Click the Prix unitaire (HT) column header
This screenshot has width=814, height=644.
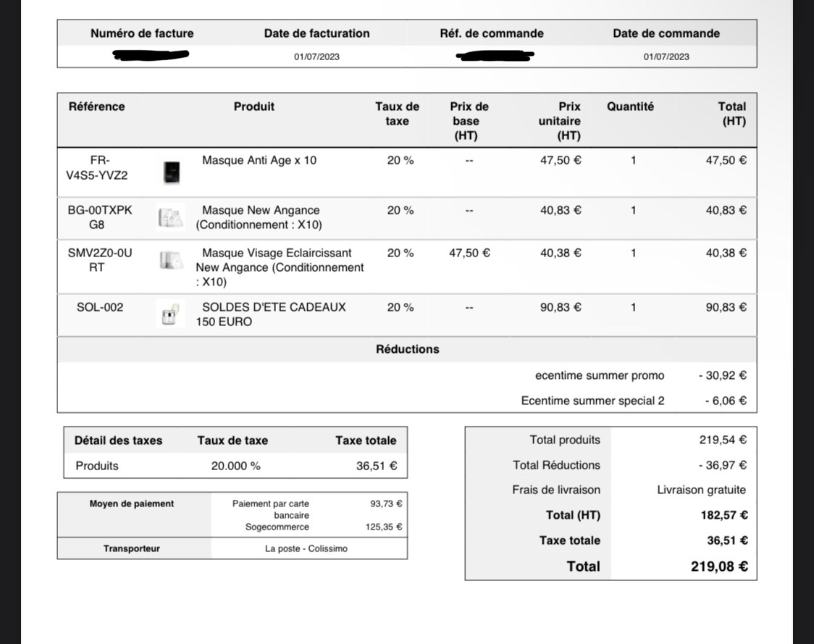[560, 121]
